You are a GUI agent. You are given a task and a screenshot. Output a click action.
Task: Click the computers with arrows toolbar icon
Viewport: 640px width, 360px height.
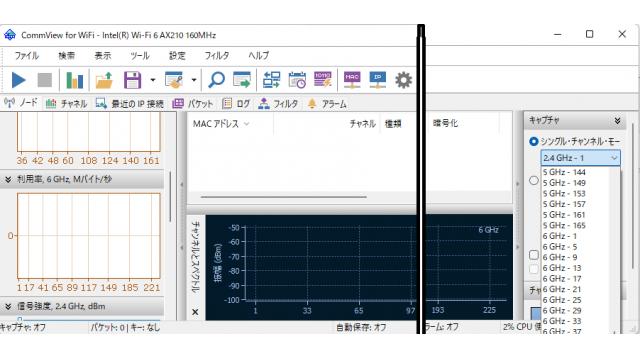coord(271,80)
